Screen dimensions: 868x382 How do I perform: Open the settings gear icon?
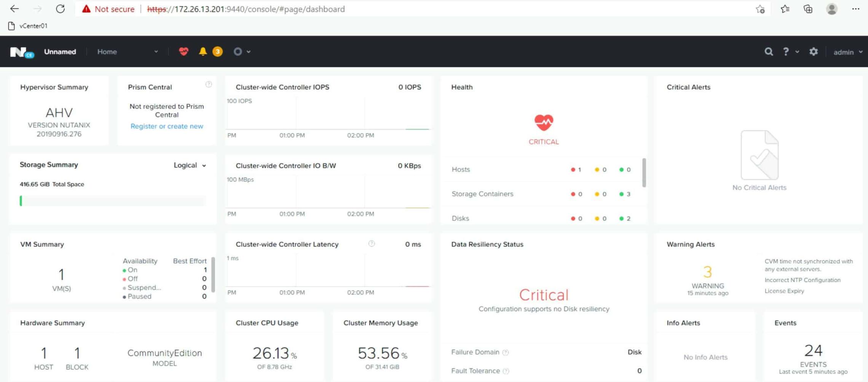(813, 52)
